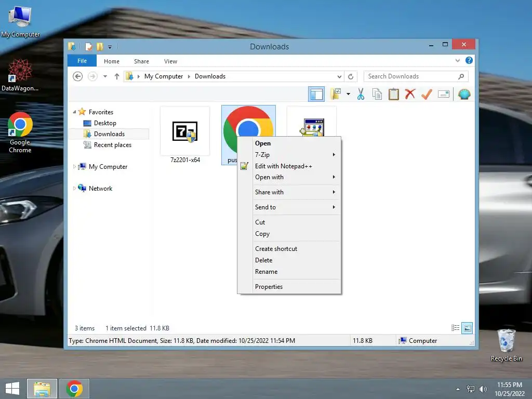532x399 pixels.
Task: Open Windows Start button
Action: (x=12, y=389)
